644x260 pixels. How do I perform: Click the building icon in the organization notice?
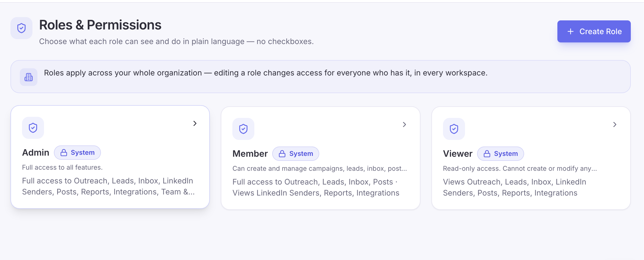(x=29, y=77)
